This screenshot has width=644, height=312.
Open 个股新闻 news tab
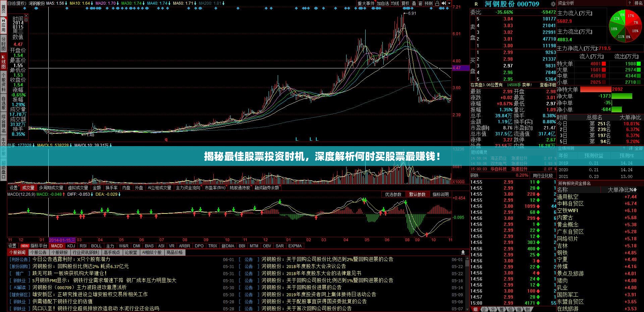click(17, 252)
